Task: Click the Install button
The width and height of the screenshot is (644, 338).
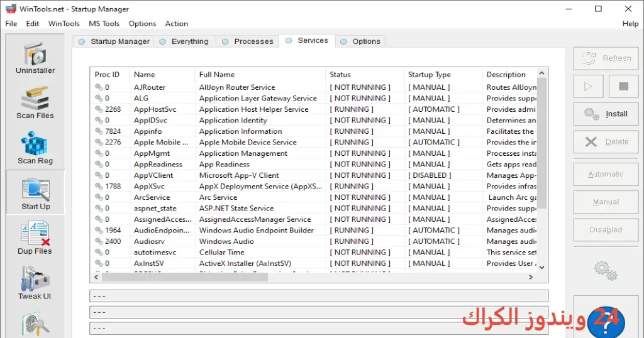Action: coord(606,114)
